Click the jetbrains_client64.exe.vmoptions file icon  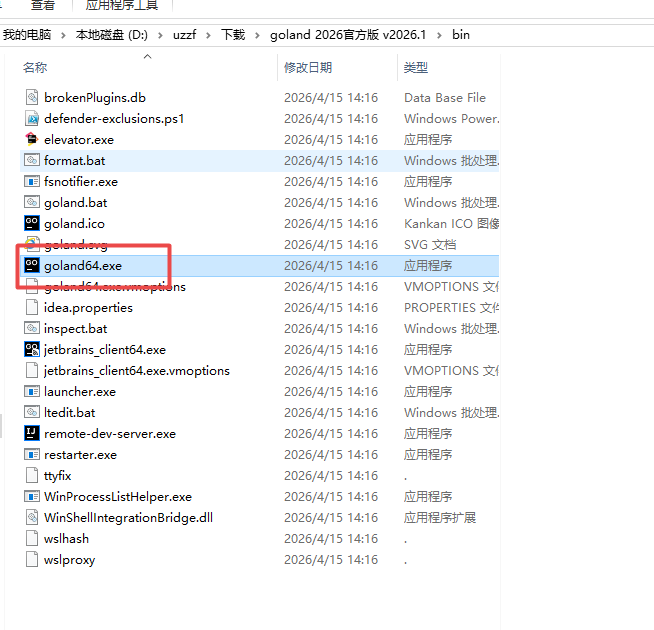[x=32, y=370]
